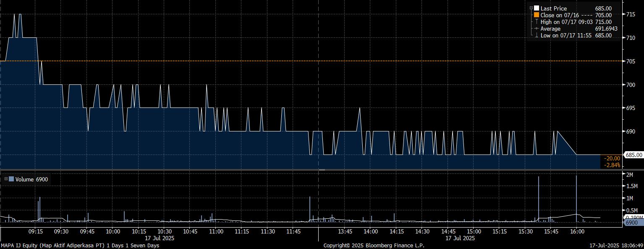Click the orange dotted previous close line

click(252, 61)
